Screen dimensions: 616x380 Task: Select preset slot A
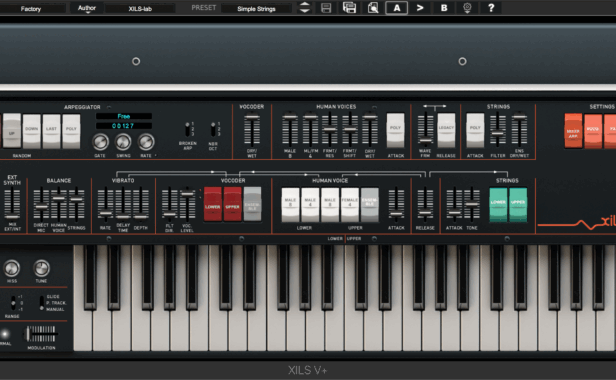tap(397, 8)
